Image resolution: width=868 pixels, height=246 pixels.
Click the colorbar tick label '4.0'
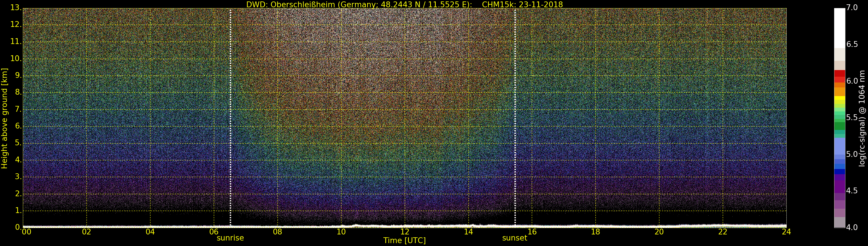(x=852, y=227)
